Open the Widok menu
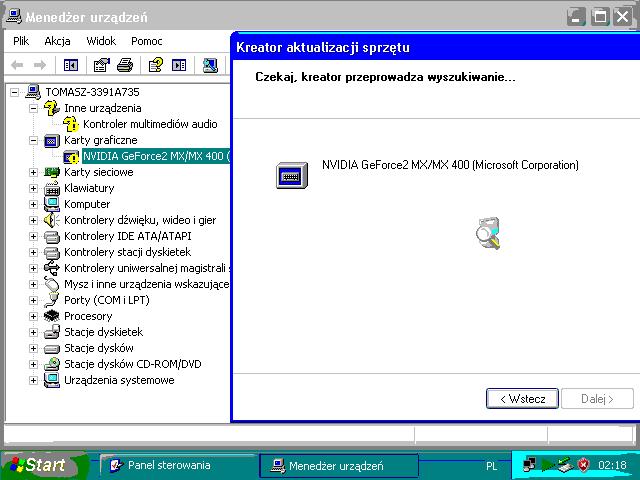The height and width of the screenshot is (480, 640). [x=101, y=41]
